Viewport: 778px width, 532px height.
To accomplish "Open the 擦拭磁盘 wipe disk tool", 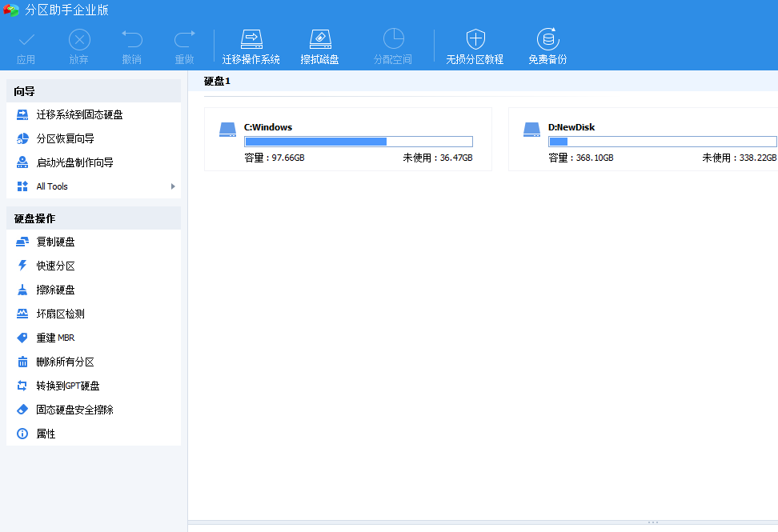I will [319, 39].
